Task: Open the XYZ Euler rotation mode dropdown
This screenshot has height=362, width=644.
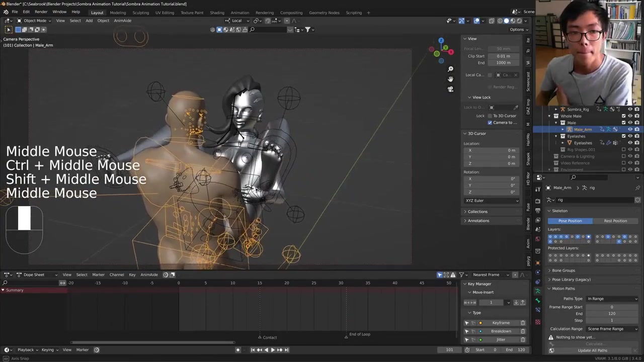Action: click(492, 201)
